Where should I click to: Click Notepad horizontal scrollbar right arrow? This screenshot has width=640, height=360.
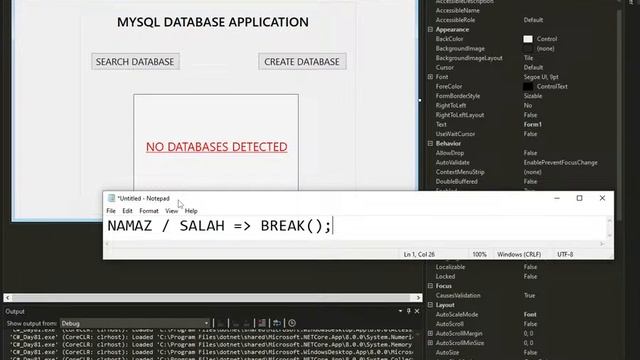[x=602, y=244]
